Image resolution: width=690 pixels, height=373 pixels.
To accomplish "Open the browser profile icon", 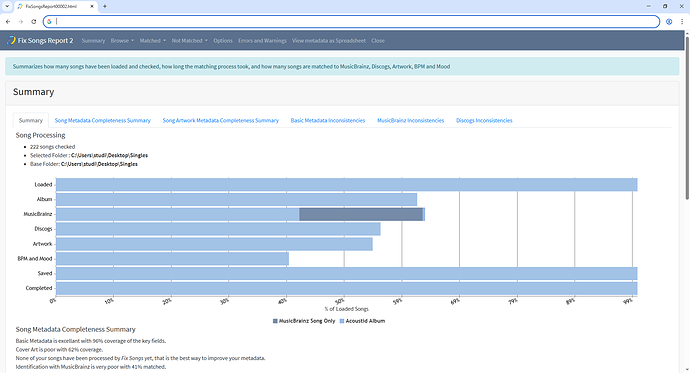I will coord(669,22).
